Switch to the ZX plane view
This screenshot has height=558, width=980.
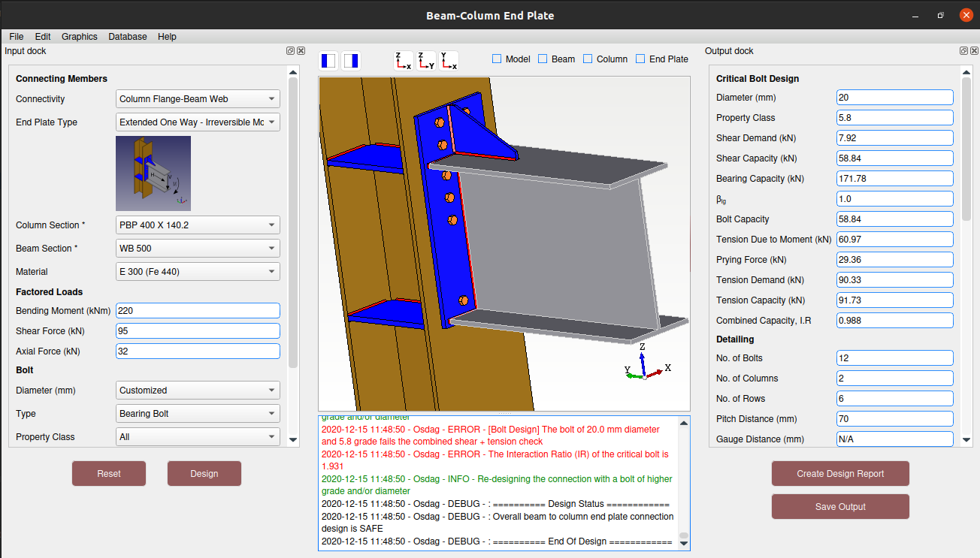pyautogui.click(x=404, y=61)
